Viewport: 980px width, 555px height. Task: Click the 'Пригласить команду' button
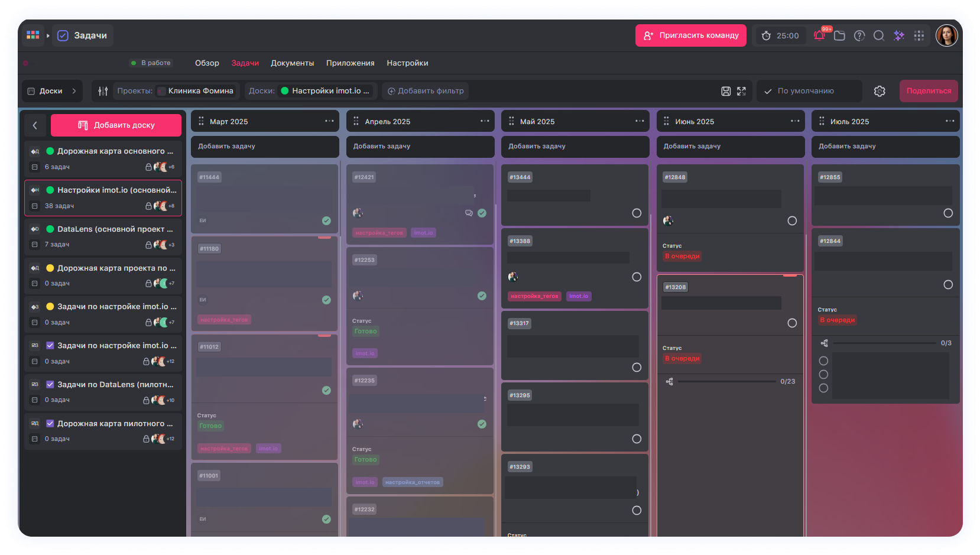point(690,35)
